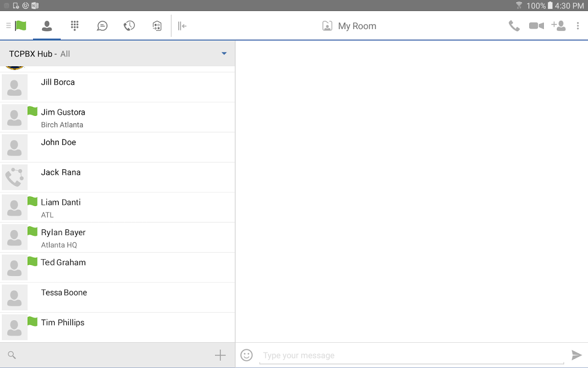Viewport: 588px width, 368px height.
Task: Open the call history tab
Action: point(129,26)
